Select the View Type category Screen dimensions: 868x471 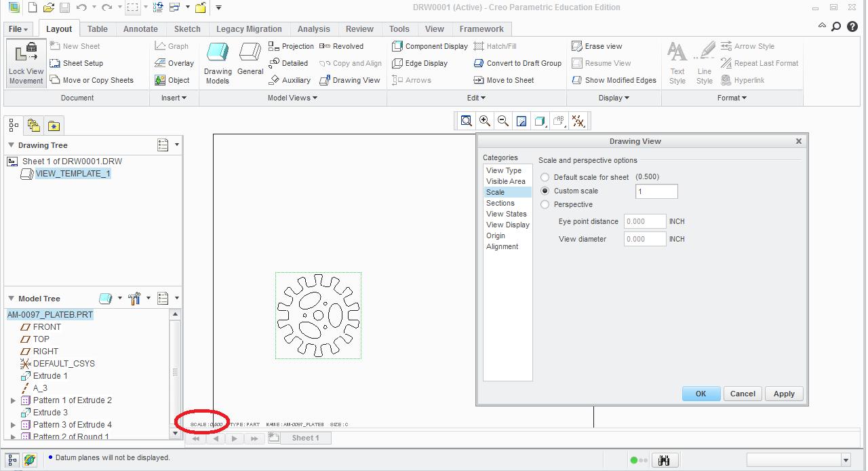tap(504, 170)
